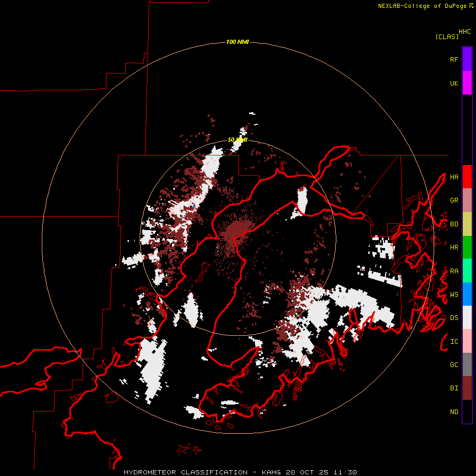Click the WS blue legend swatch
476x476 pixels.
tap(467, 294)
